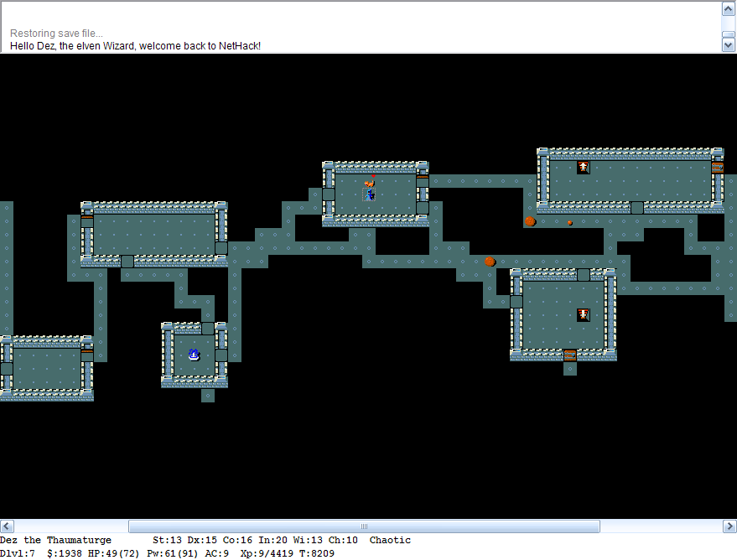Click the "Dez the Thaumaturge" status text
737x560 pixels.
tap(56, 540)
